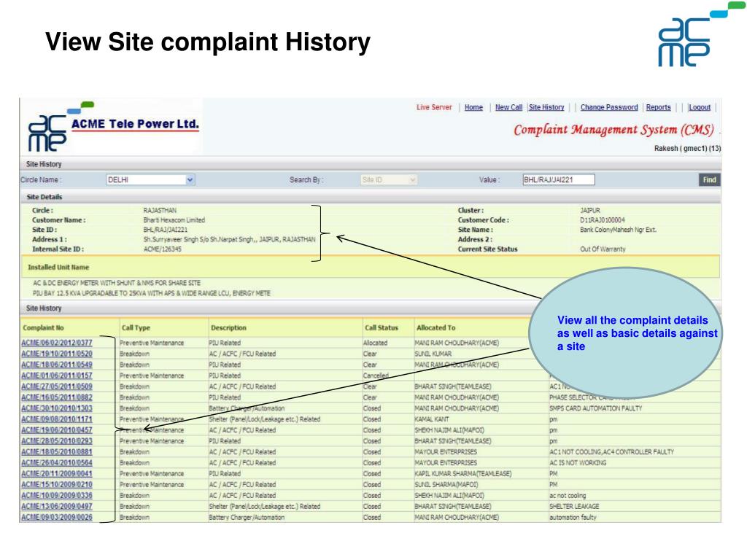Open complaint ACME/01/06/2011/0157
The height and width of the screenshot is (560, 747).
(57, 376)
